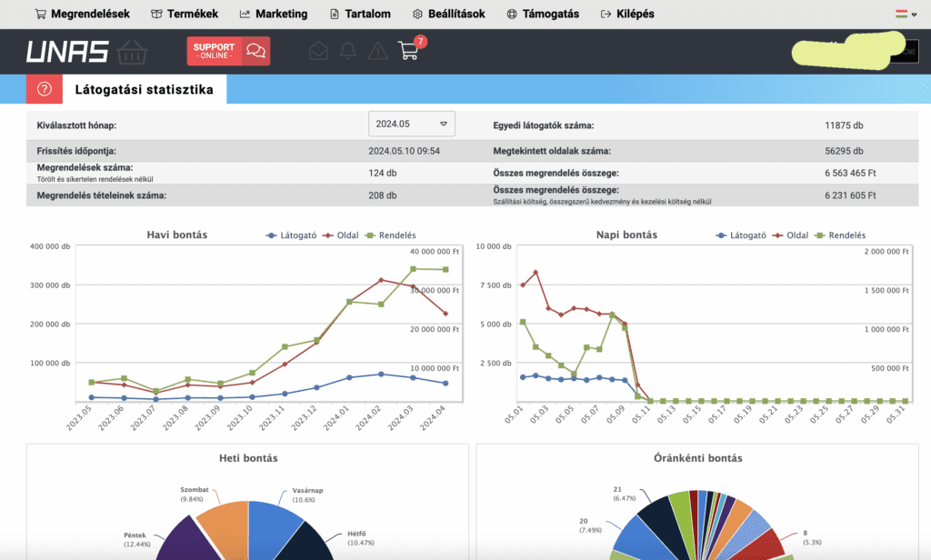Click the order total 6 563 465 Ft

tap(850, 173)
